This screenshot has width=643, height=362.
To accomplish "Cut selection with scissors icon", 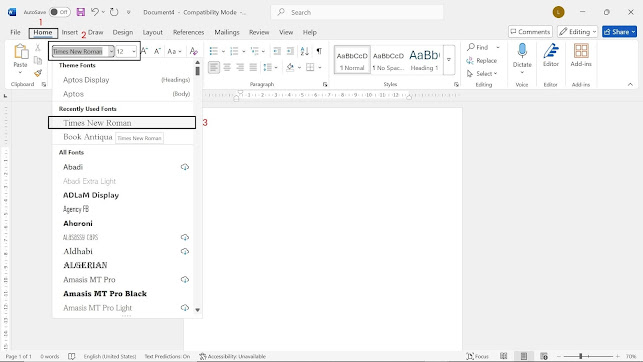I will (x=38, y=48).
